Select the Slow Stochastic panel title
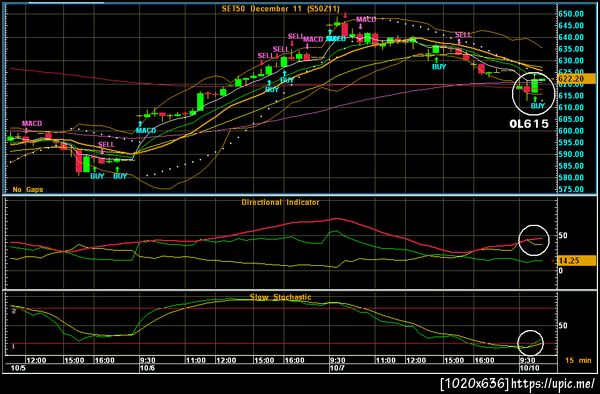The width and height of the screenshot is (600, 394). (x=280, y=297)
